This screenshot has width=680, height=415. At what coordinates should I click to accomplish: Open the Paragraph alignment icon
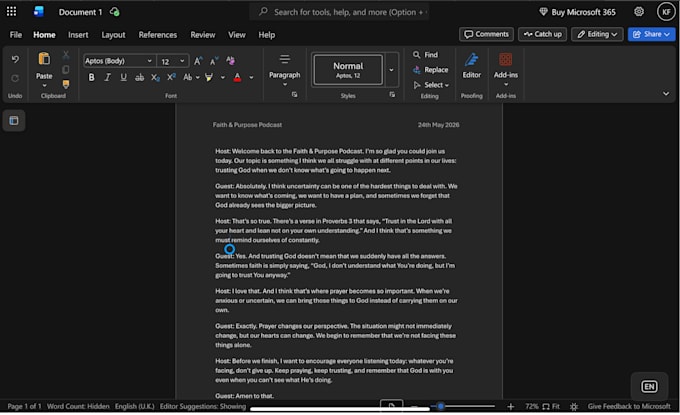pos(284,59)
